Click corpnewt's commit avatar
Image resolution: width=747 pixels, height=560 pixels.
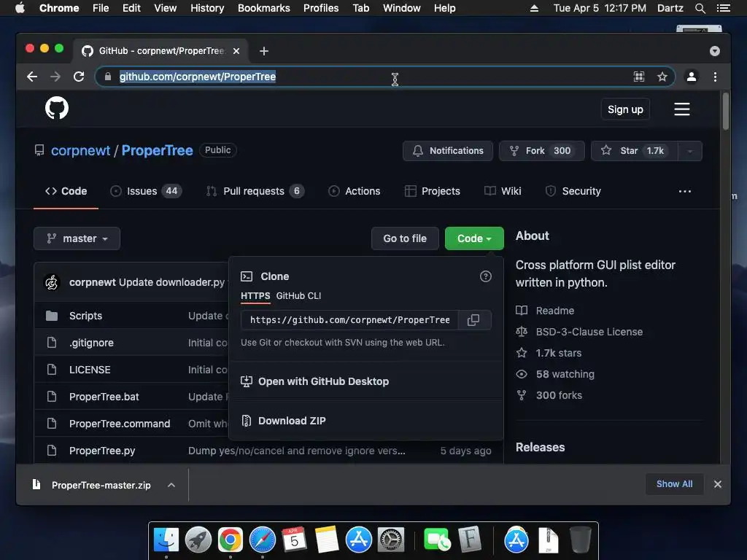click(52, 282)
